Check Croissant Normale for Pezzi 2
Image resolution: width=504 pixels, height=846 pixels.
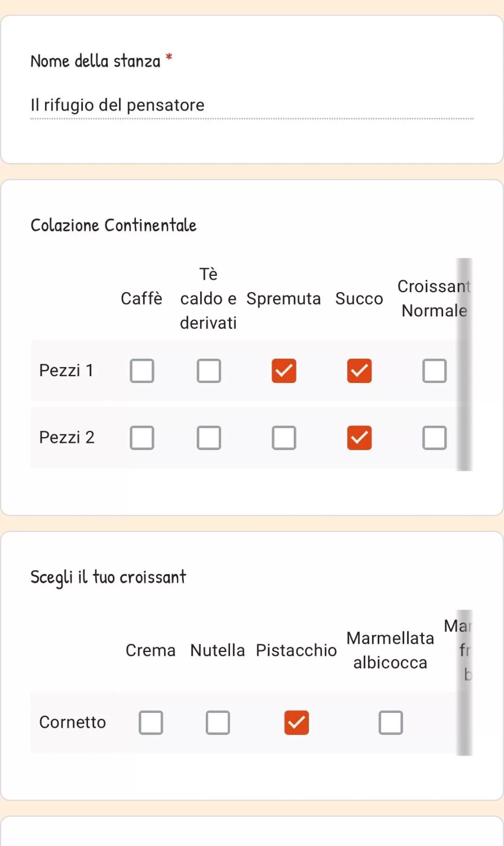434,438
